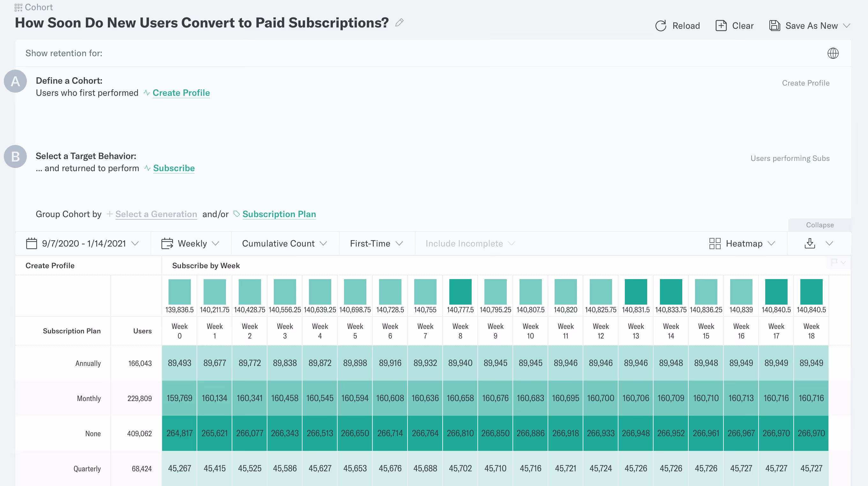
Task: Switch visualization with the Heatmap grid icon
Action: tap(715, 243)
